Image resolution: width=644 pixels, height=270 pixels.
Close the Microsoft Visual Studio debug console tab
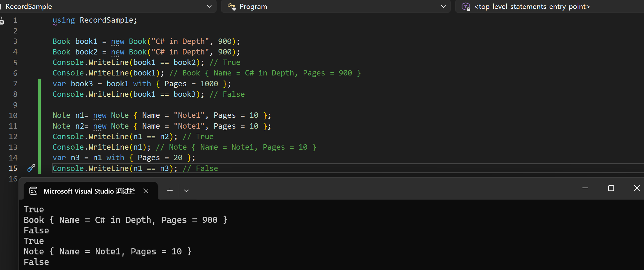pyautogui.click(x=146, y=191)
